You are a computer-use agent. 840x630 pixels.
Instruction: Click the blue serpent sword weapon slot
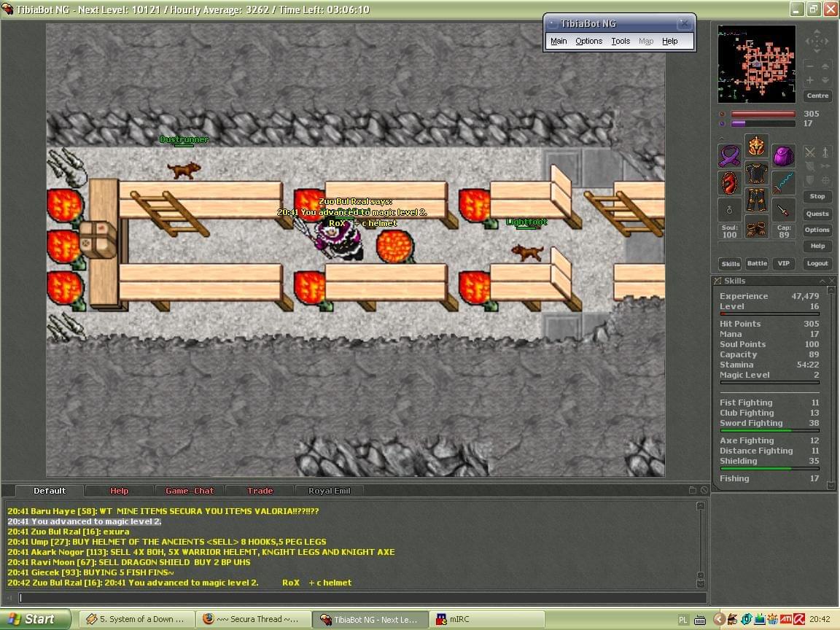point(784,183)
